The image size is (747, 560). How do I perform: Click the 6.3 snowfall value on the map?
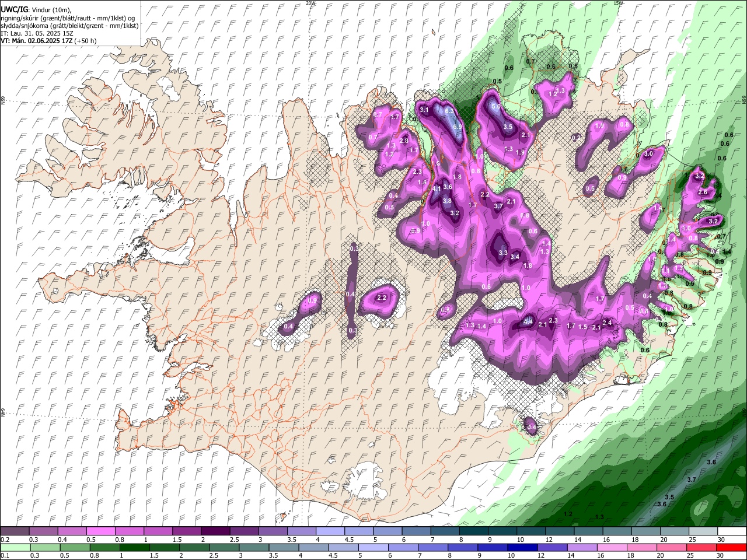(x=449, y=111)
